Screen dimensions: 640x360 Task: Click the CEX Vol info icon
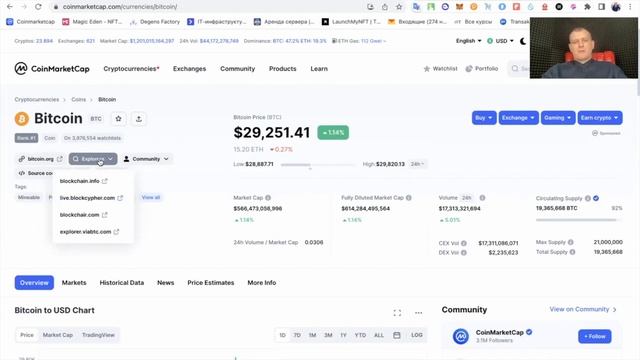[464, 243]
